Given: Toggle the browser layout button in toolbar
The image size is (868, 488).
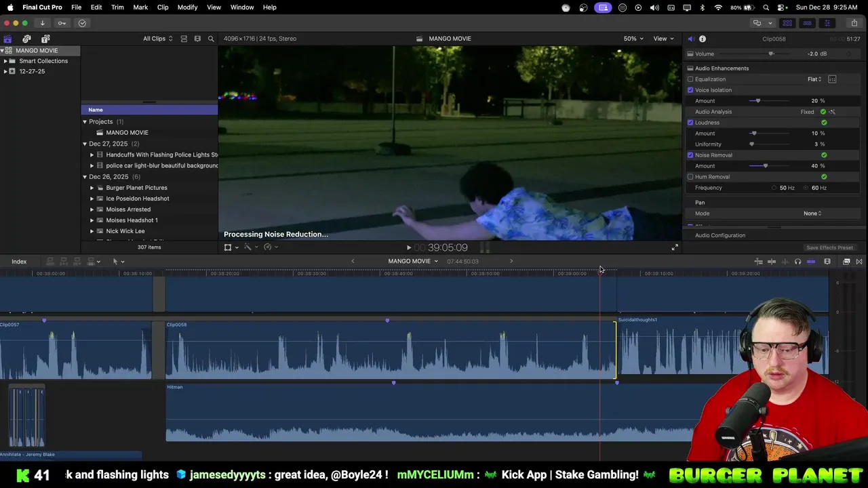Looking at the screenshot, I should 787,23.
